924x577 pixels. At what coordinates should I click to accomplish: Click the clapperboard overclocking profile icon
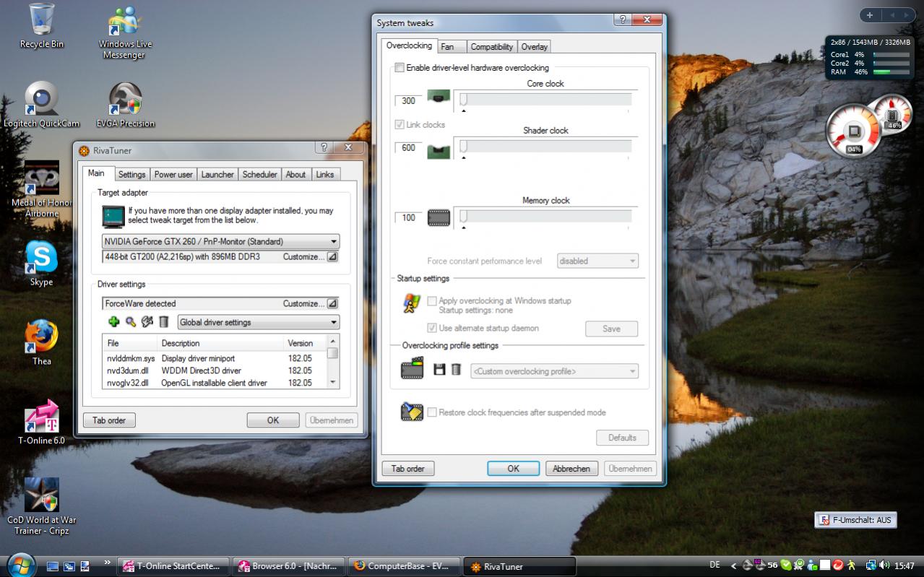tap(412, 368)
